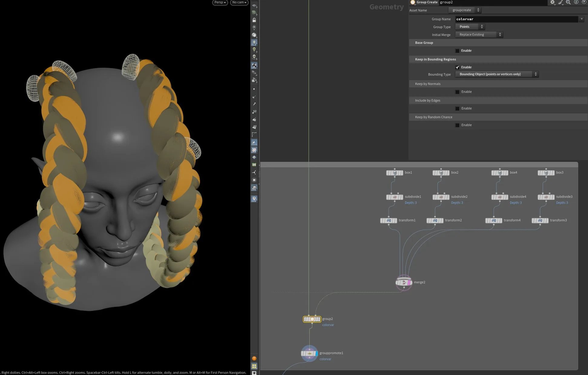The width and height of the screenshot is (588, 375).
Task: Enable the Keep by Normals checkbox
Action: [457, 92]
